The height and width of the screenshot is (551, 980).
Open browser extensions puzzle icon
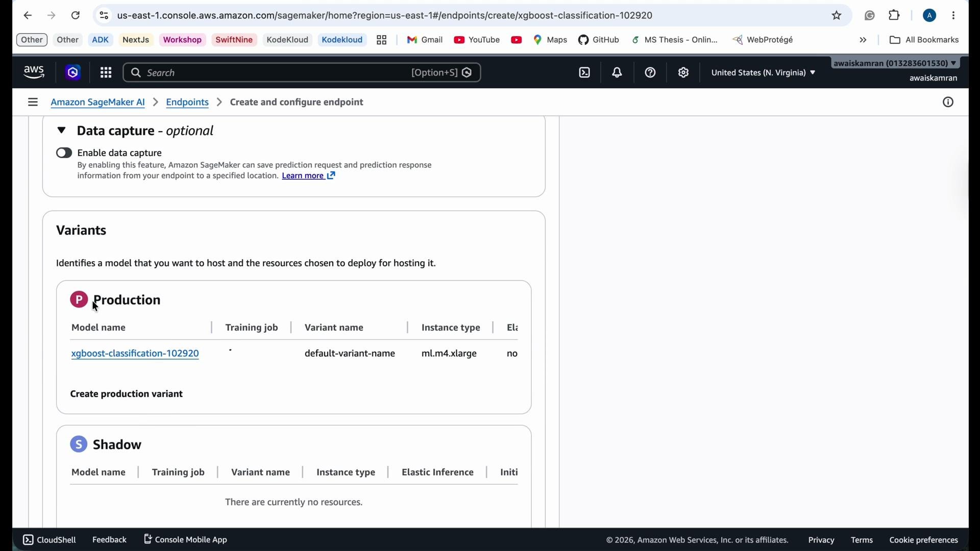click(895, 15)
